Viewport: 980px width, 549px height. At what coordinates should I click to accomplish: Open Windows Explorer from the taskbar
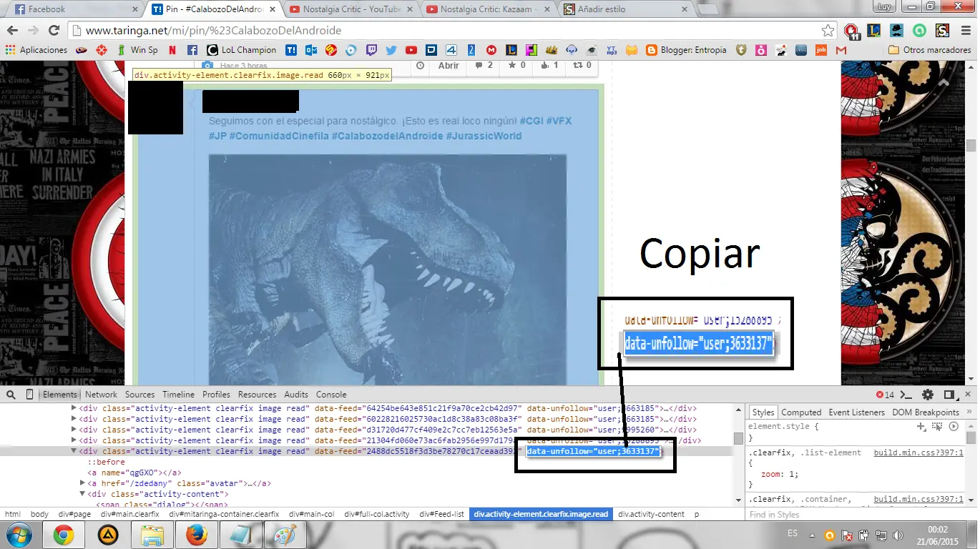tap(154, 535)
